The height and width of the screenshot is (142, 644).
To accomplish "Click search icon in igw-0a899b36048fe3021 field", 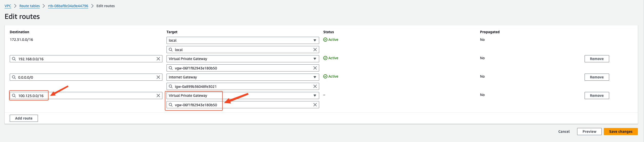I will click(171, 86).
